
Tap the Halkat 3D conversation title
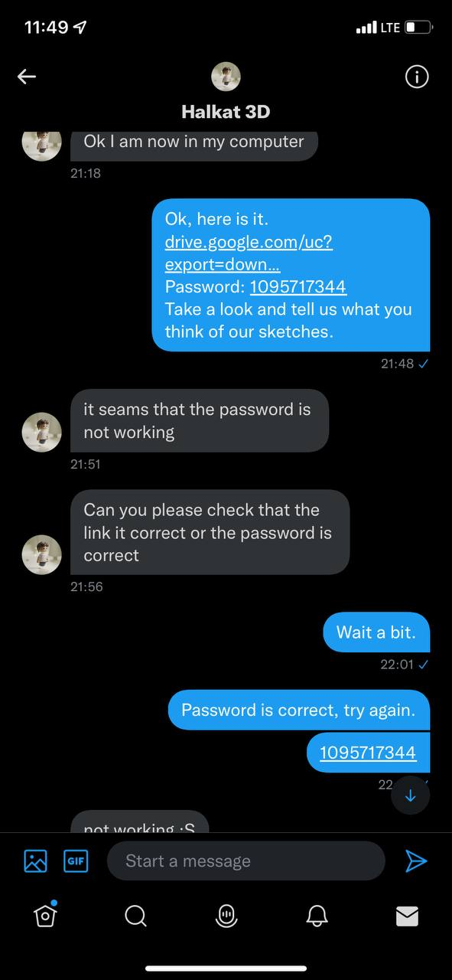226,112
